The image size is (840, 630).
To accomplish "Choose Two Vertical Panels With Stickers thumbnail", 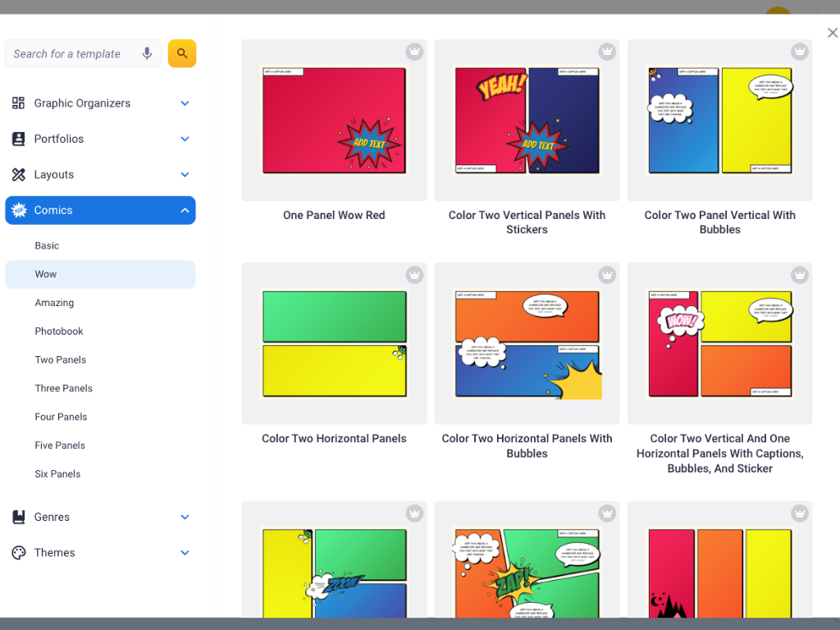I will (x=527, y=120).
